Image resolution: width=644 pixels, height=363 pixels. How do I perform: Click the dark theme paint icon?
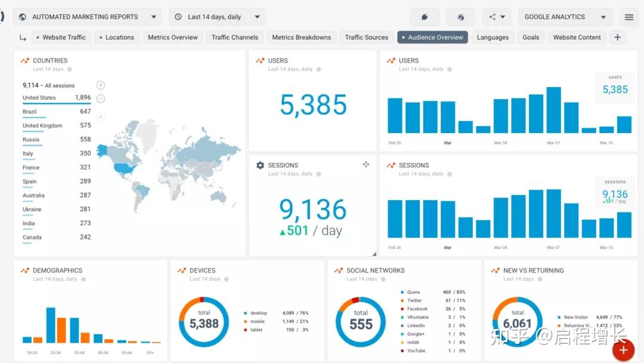click(425, 17)
